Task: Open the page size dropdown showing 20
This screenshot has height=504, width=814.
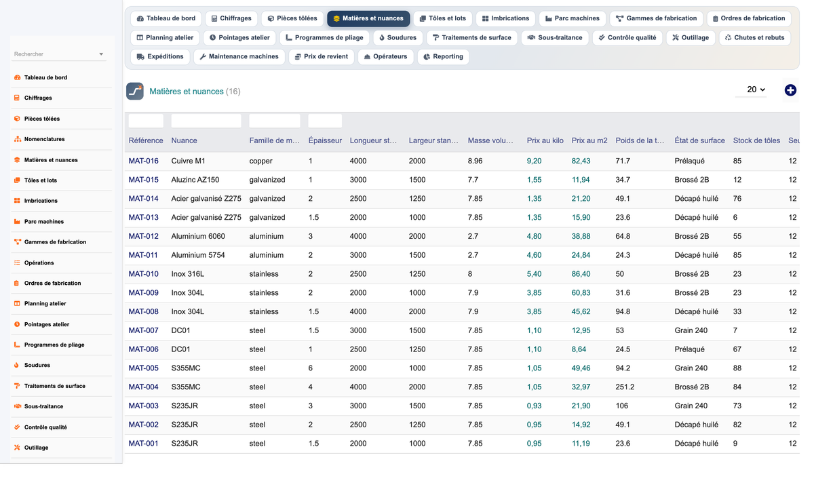Action: (752, 90)
